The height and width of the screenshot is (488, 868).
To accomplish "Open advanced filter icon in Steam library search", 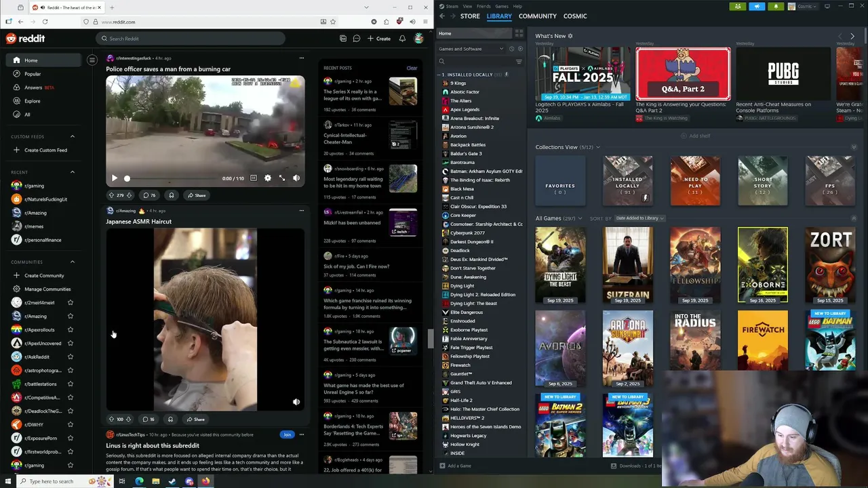I will 519,62.
